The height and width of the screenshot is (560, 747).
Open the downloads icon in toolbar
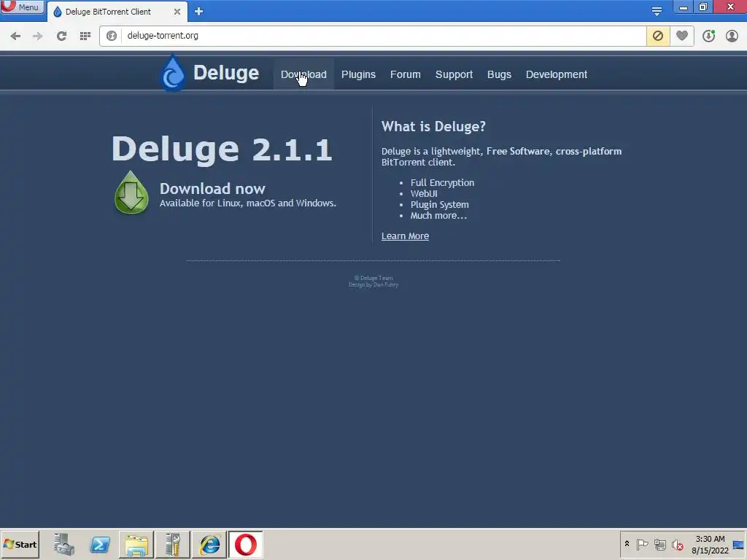coord(708,36)
